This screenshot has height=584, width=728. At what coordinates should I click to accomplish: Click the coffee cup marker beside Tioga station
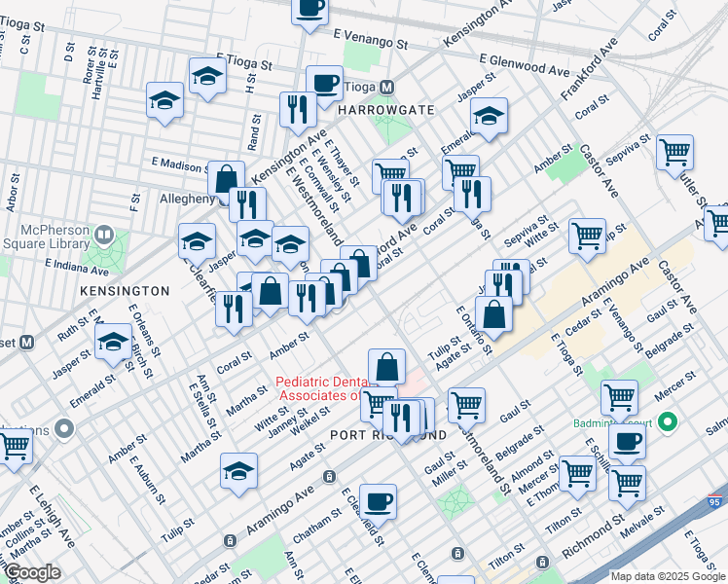[324, 85]
